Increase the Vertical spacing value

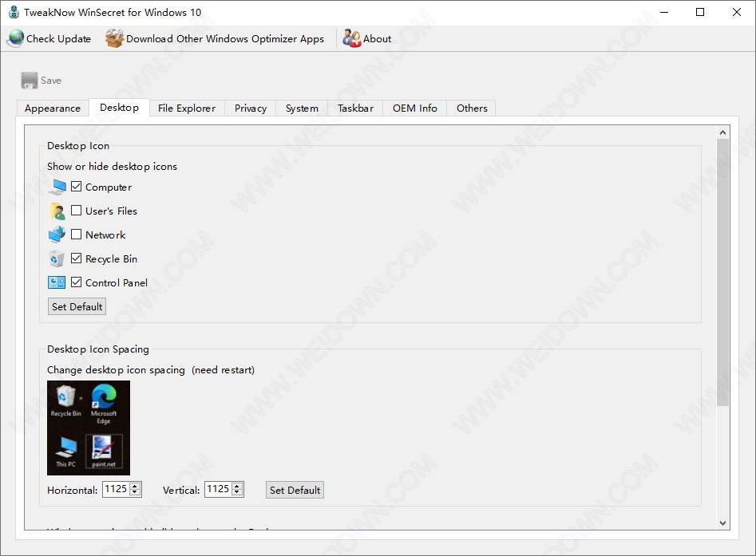point(237,486)
